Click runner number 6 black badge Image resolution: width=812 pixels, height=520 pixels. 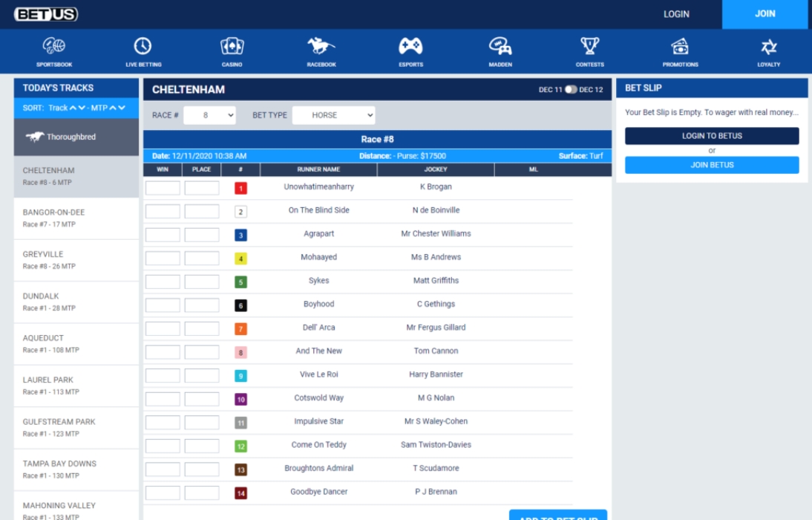(x=240, y=305)
